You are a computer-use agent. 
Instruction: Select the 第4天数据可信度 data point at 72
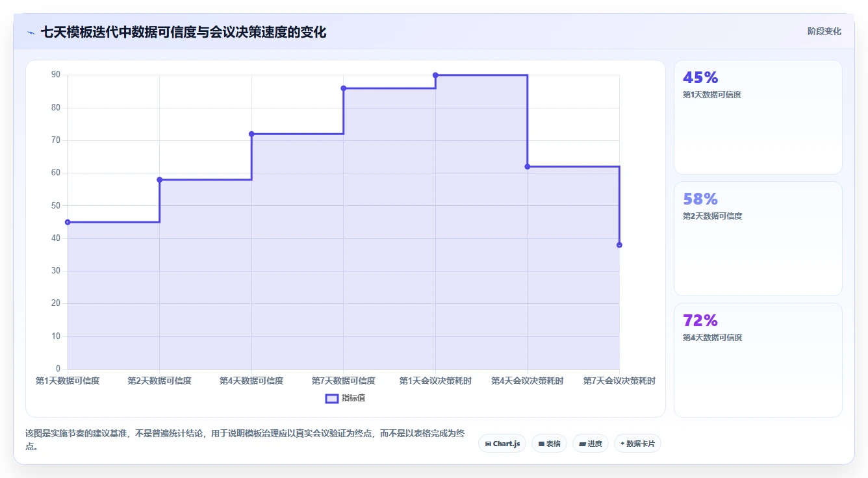pos(251,134)
